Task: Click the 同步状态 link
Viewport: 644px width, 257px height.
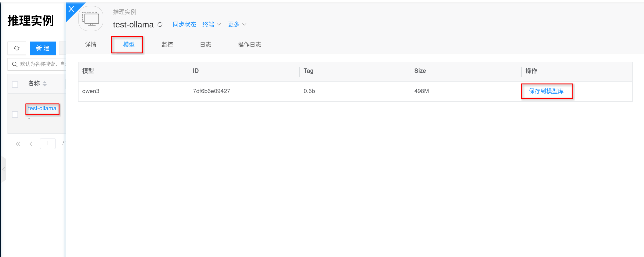Action: coord(184,24)
